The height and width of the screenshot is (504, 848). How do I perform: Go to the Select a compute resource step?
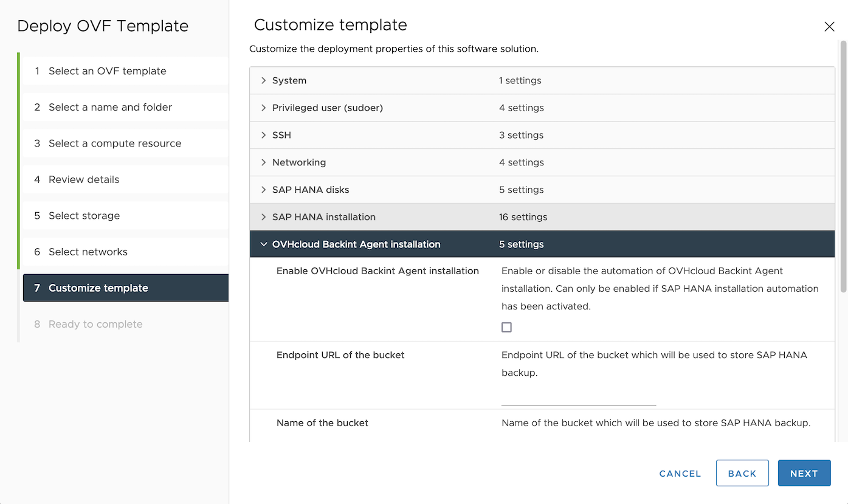coord(114,143)
